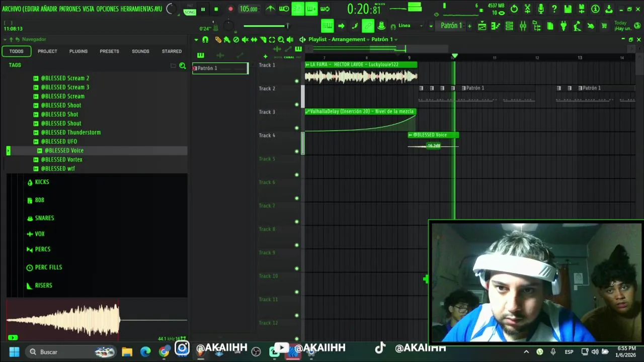Viewport: 644px width, 362px height.
Task: Select the Draw pencil tool in Playlist
Action: point(218,40)
